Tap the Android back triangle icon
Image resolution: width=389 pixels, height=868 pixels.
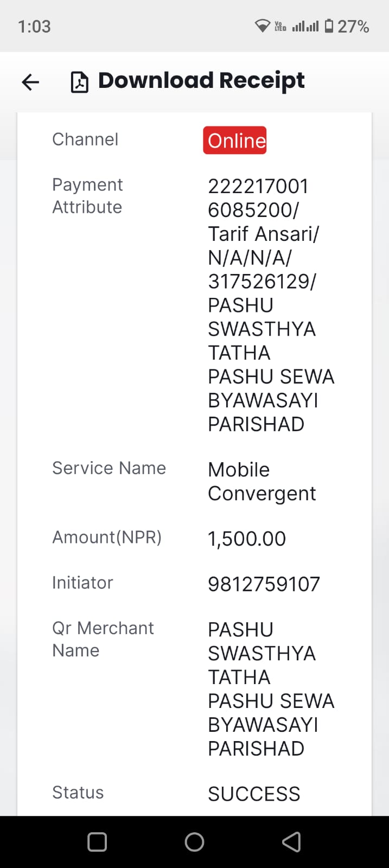[x=291, y=842]
